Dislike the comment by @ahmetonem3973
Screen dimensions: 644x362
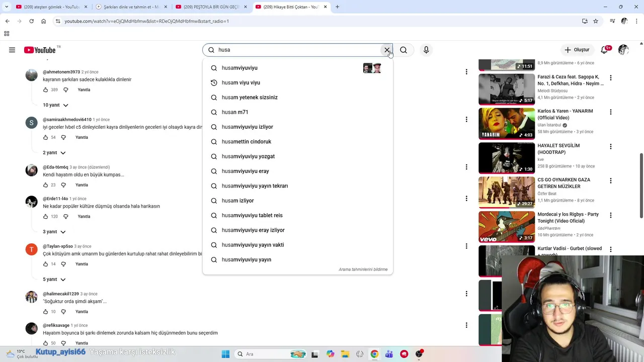65,90
